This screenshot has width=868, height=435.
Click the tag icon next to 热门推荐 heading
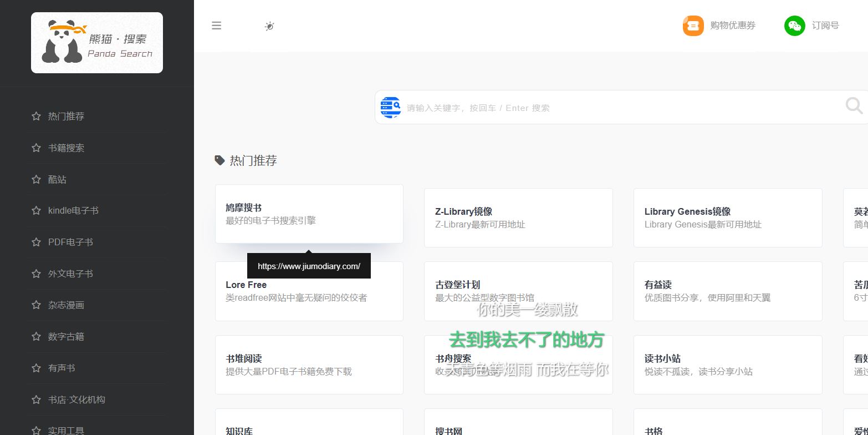click(x=220, y=160)
